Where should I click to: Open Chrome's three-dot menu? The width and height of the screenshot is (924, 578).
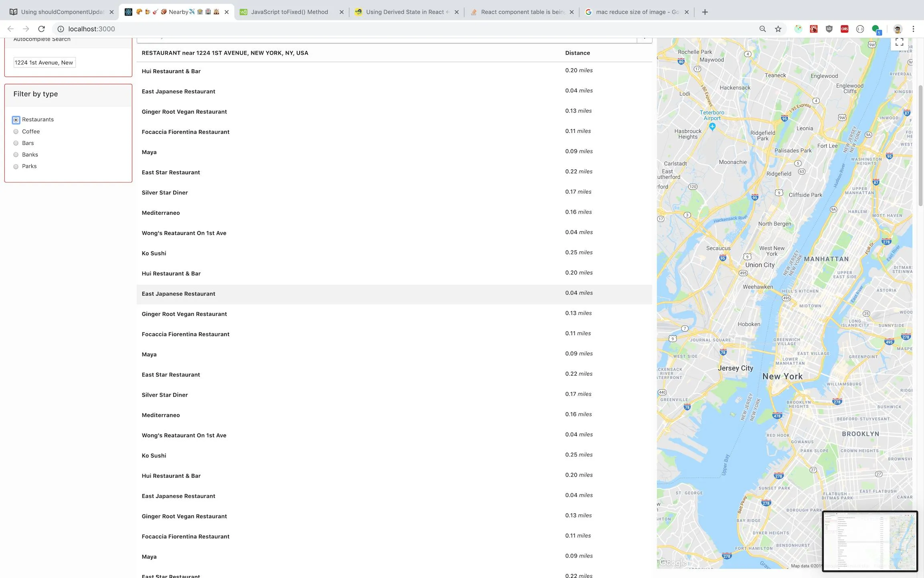pos(913,29)
